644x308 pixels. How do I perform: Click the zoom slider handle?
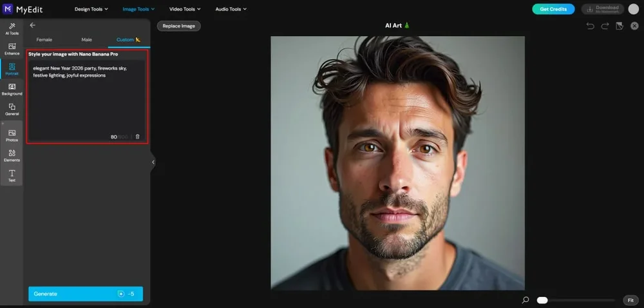click(x=542, y=300)
